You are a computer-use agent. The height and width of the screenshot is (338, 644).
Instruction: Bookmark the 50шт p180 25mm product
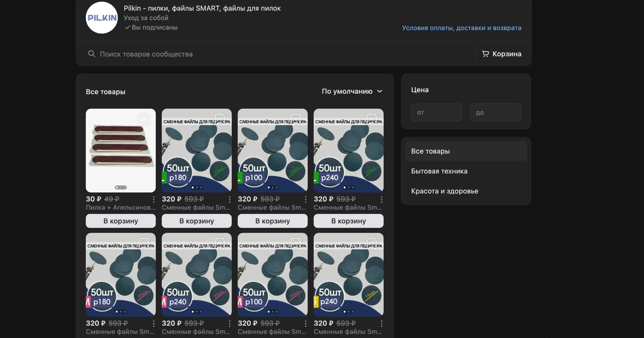point(220,119)
